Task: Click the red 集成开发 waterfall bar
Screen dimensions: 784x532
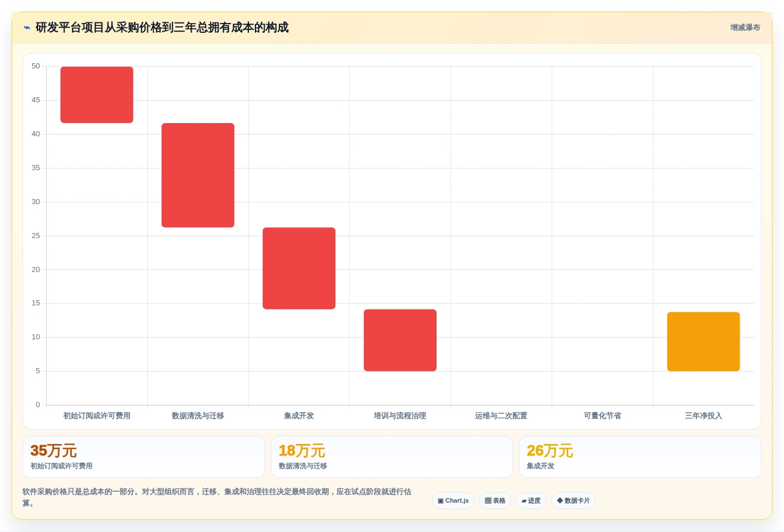Action: [299, 268]
